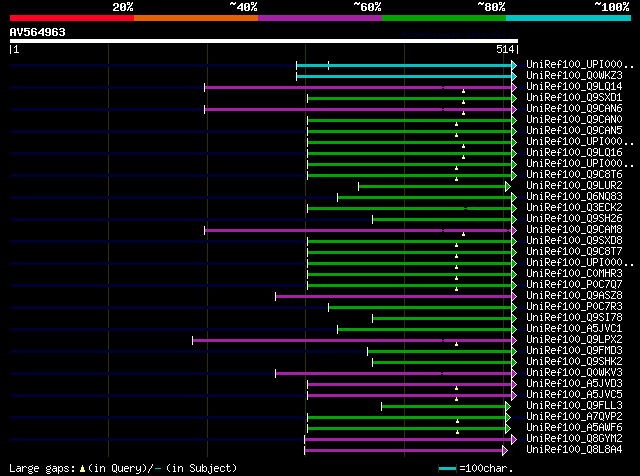This screenshot has height=476, width=640.
Task: Click the cyan alignment bar for Q0WKZ3
Action: 404,76
